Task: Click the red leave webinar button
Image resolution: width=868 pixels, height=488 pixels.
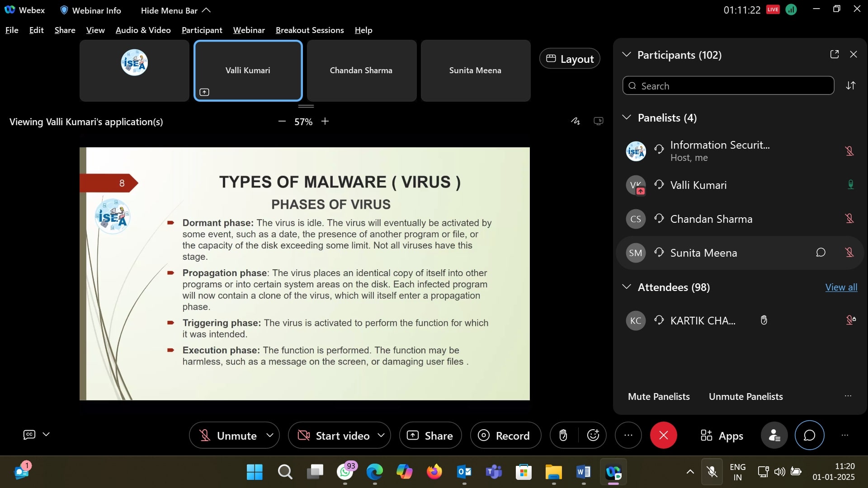Action: tap(663, 436)
